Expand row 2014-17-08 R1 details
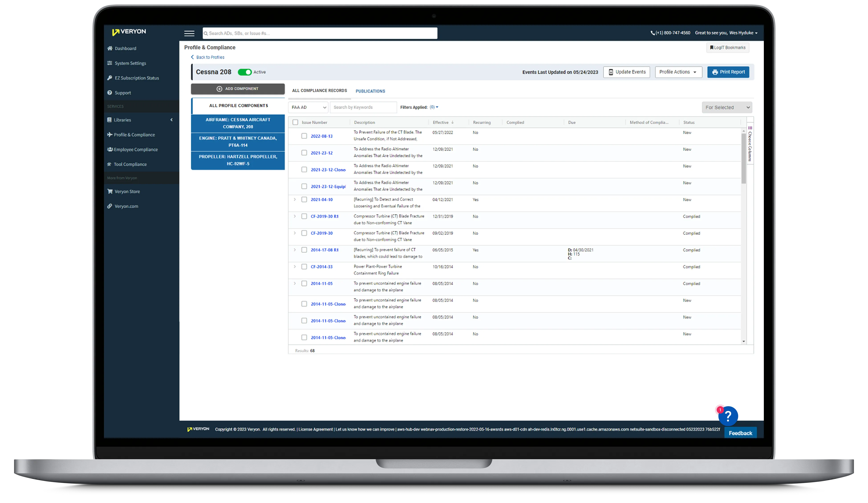This screenshot has height=503, width=868. click(x=295, y=250)
